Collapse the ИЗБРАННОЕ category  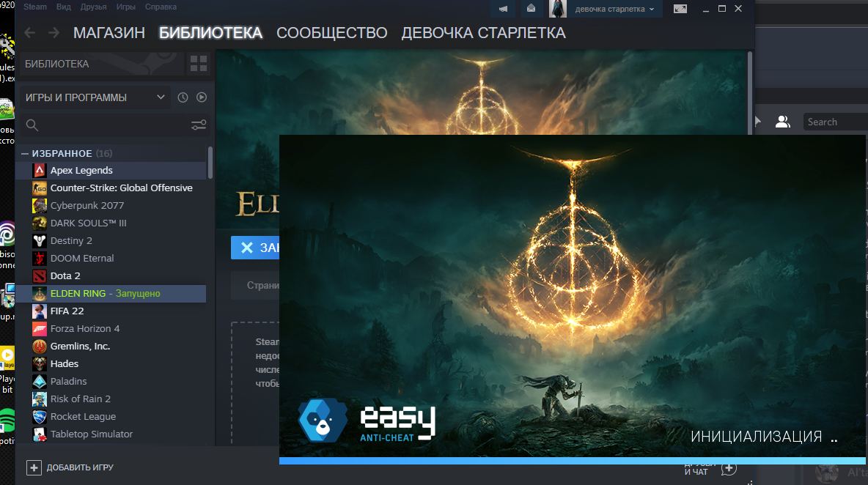(x=25, y=154)
